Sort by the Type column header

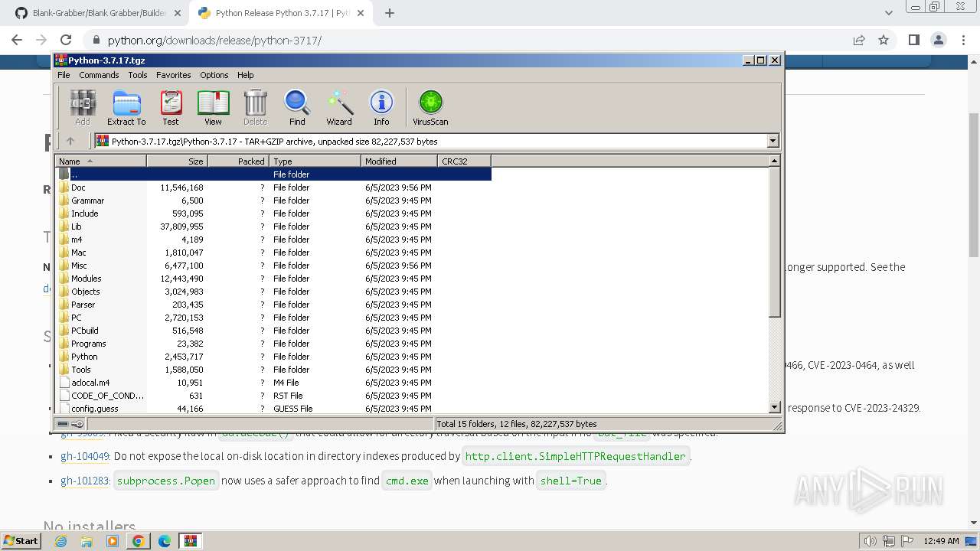(315, 161)
